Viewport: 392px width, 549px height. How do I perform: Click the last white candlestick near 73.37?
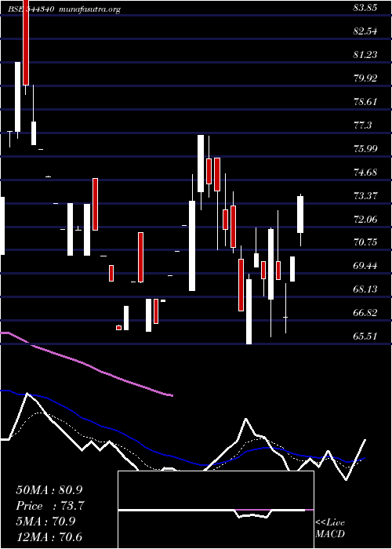tap(300, 214)
